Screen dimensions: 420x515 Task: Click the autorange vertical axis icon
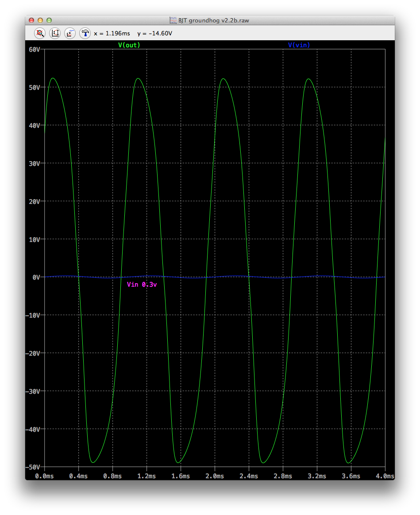(55, 33)
